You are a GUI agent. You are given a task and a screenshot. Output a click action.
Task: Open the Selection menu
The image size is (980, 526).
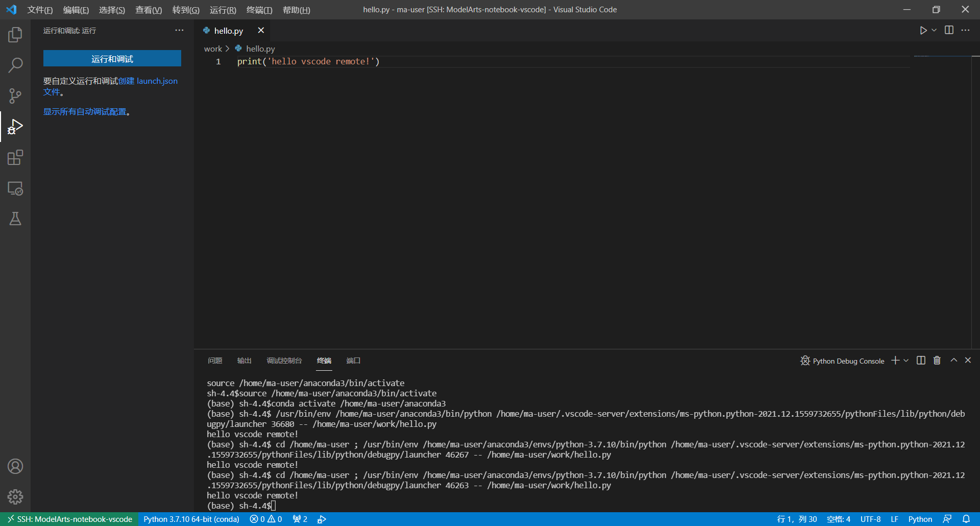point(112,10)
